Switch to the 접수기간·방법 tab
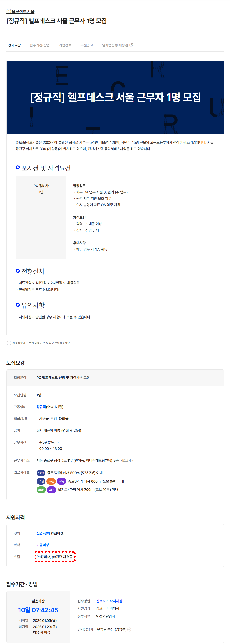 tap(40, 45)
